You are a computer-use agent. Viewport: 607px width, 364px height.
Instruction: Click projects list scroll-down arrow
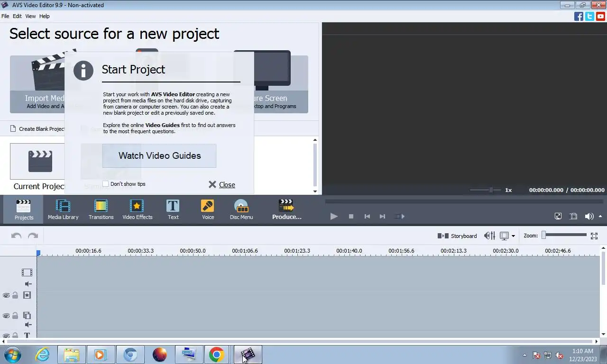pyautogui.click(x=315, y=191)
